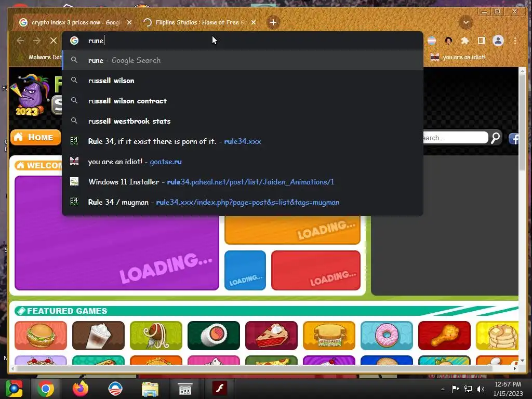Select 'russell westbrook stats' suggestion
532x399 pixels.
243,121
